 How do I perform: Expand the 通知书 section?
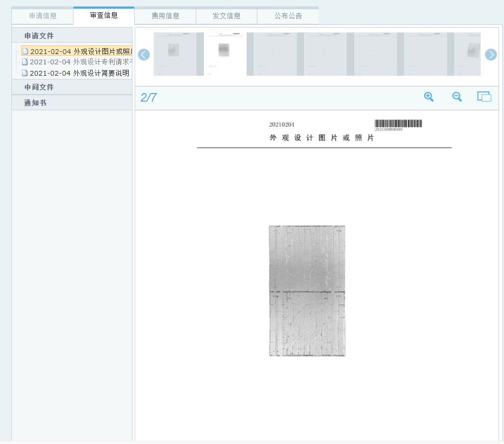click(x=35, y=103)
